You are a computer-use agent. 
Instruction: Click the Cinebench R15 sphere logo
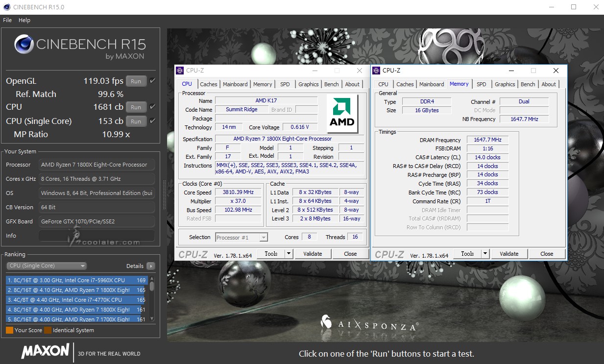click(x=24, y=44)
